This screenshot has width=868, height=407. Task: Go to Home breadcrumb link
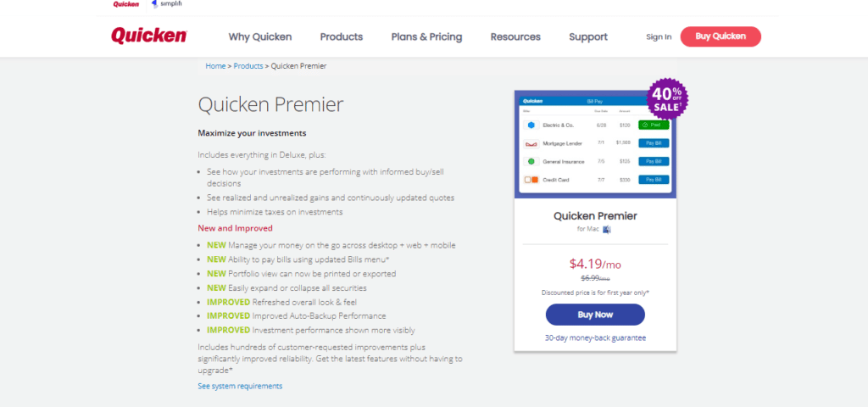click(x=215, y=66)
